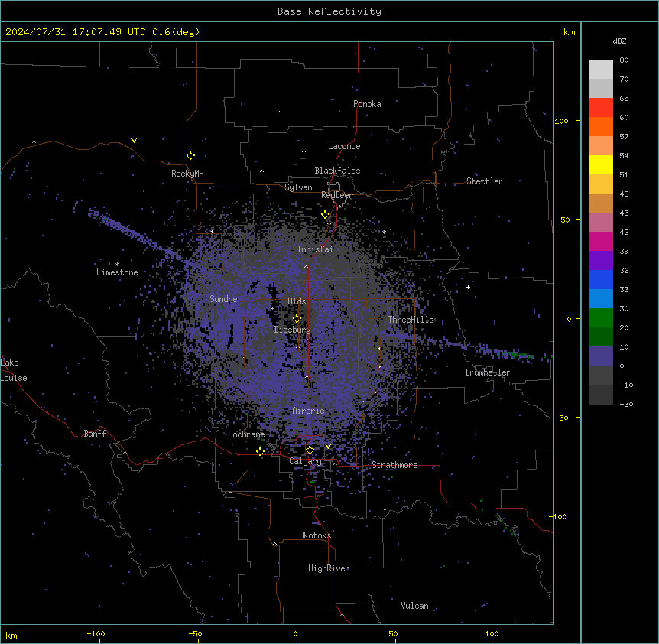Click the Strathmore city label
The image size is (659, 644).
(394, 465)
